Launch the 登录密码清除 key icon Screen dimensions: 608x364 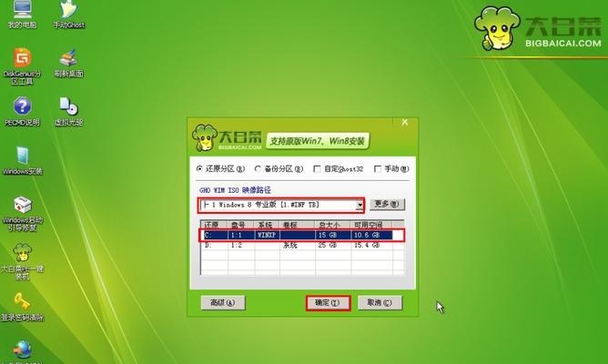[x=22, y=307]
